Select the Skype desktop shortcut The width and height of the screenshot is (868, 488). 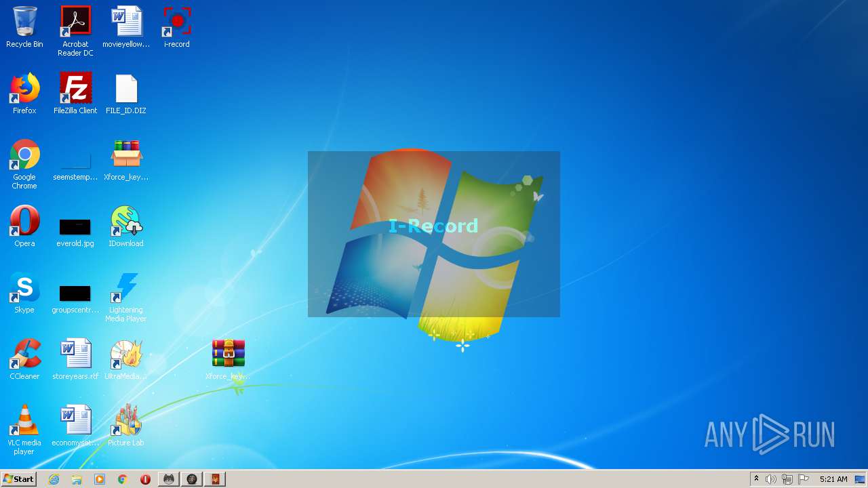pos(24,293)
